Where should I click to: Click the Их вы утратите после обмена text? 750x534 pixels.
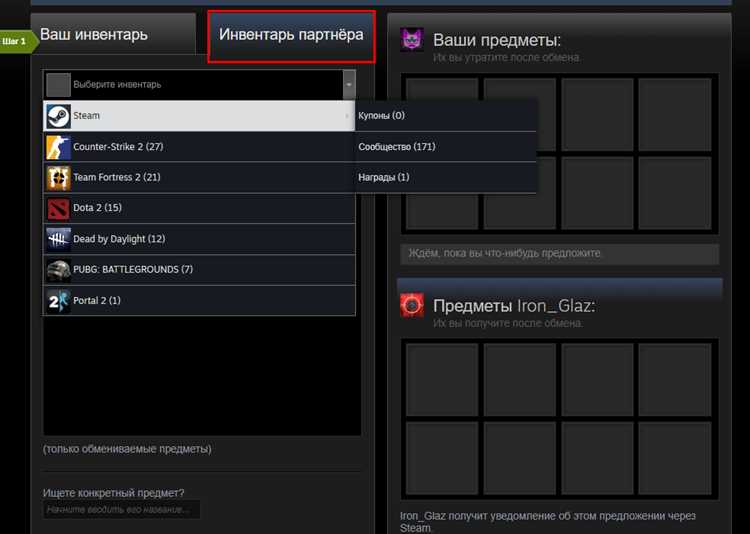(507, 57)
